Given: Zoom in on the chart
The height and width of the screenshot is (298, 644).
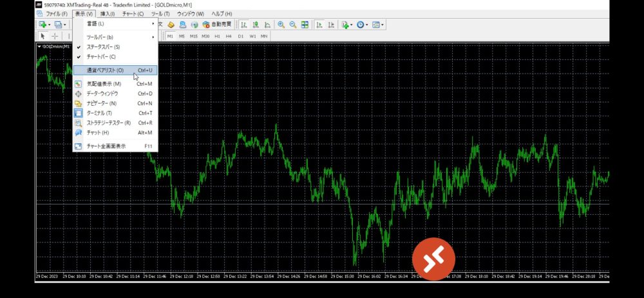Looking at the screenshot, I should pos(281,25).
